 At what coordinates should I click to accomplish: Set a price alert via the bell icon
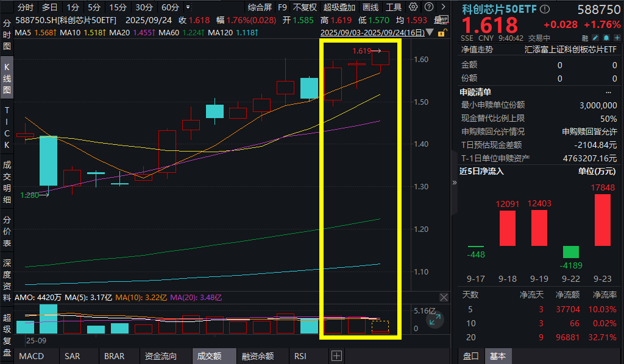(607, 38)
